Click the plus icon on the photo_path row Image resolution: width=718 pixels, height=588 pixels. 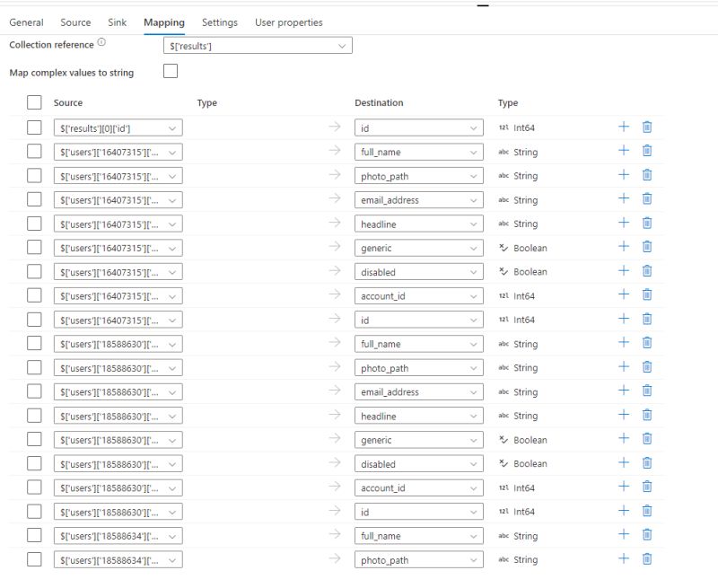tap(622, 175)
